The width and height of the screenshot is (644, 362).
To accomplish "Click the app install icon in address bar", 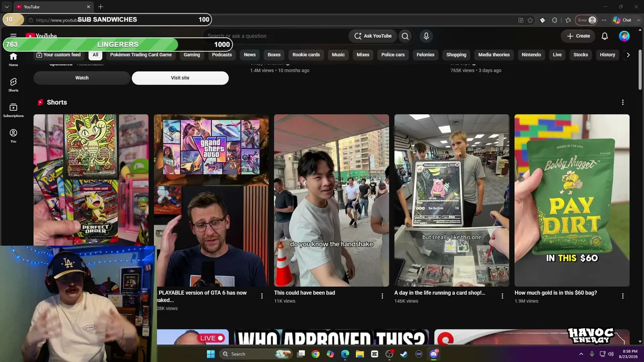I will coord(521,20).
